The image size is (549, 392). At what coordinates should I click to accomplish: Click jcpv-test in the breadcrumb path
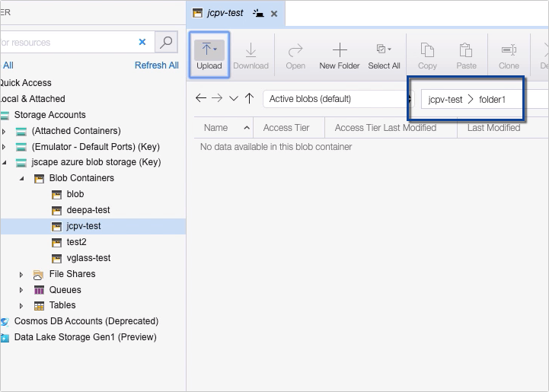point(445,99)
